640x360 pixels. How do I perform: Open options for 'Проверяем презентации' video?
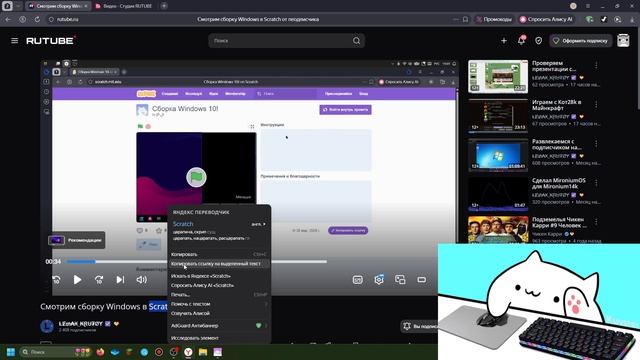[596, 65]
